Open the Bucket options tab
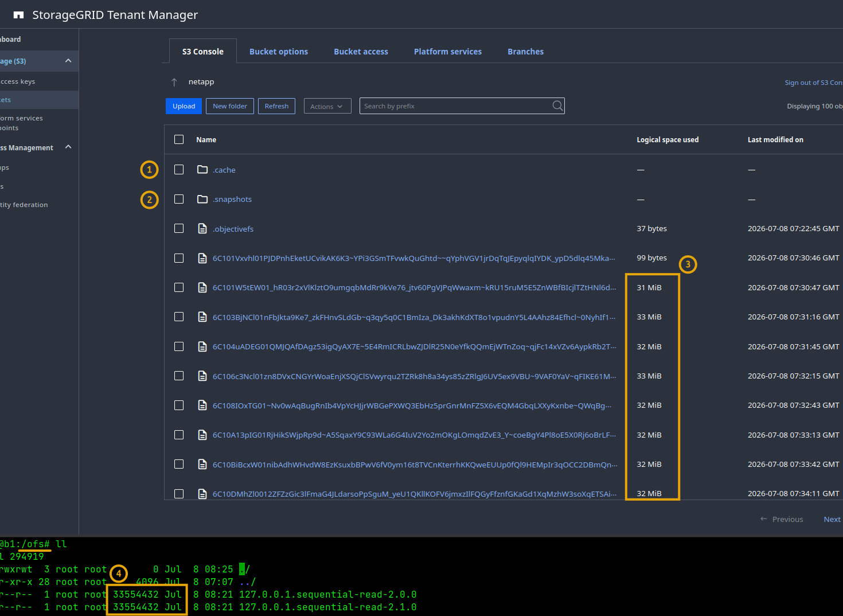The width and height of the screenshot is (843, 616). pyautogui.click(x=279, y=52)
